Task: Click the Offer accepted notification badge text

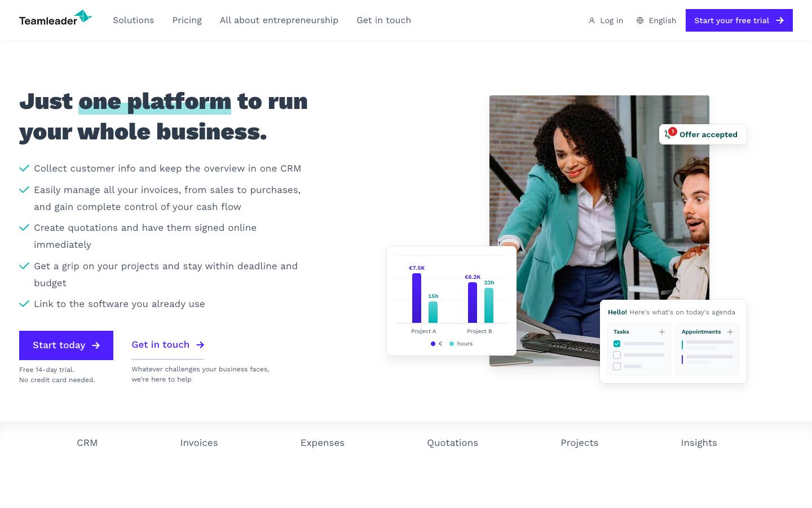Action: [x=708, y=134]
